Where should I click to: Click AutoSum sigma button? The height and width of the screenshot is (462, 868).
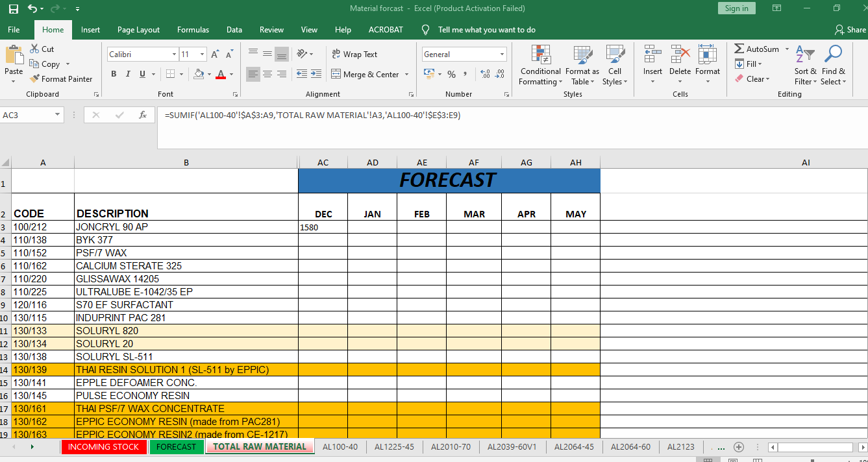(756, 49)
